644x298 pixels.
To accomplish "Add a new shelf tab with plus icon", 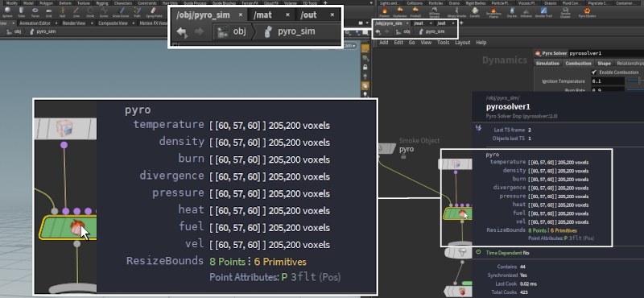I will 325,3.
